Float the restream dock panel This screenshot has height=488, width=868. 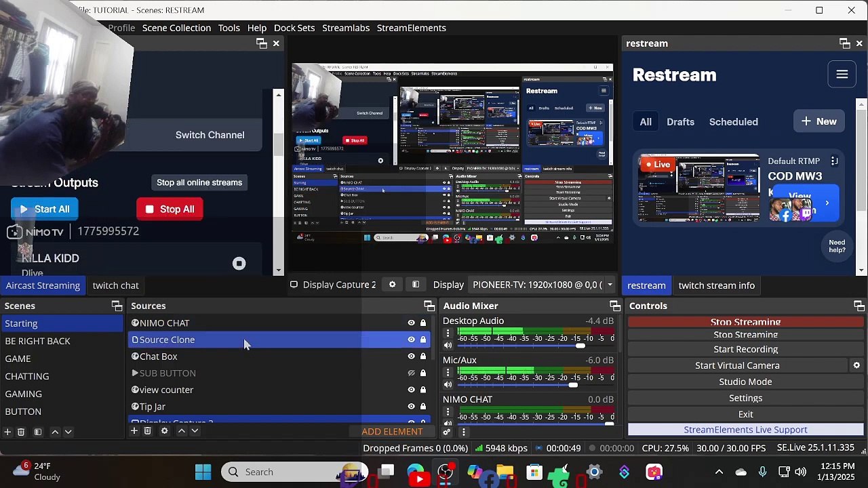[x=844, y=43]
